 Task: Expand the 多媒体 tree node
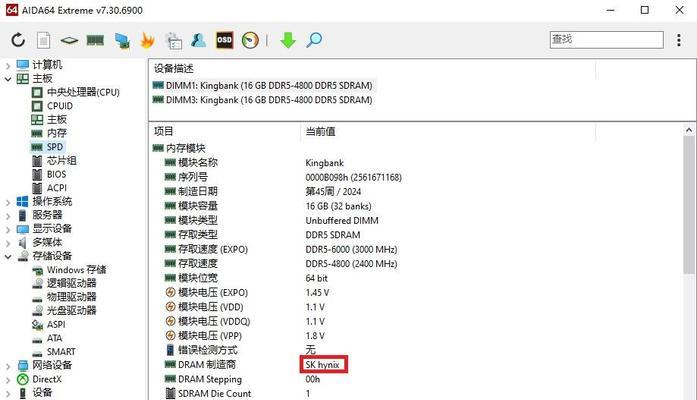pyautogui.click(x=8, y=243)
